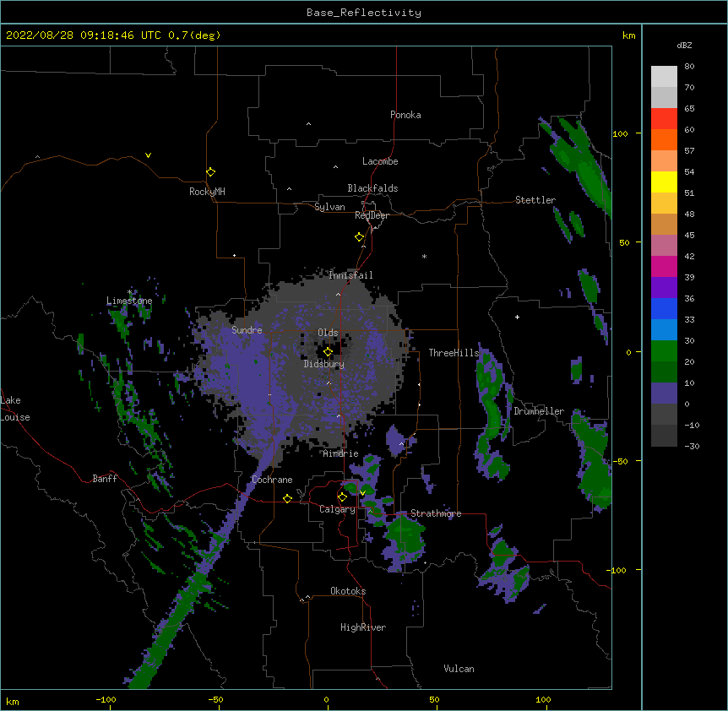Pick the red 60-65 dBZ legend swatch

[664, 119]
